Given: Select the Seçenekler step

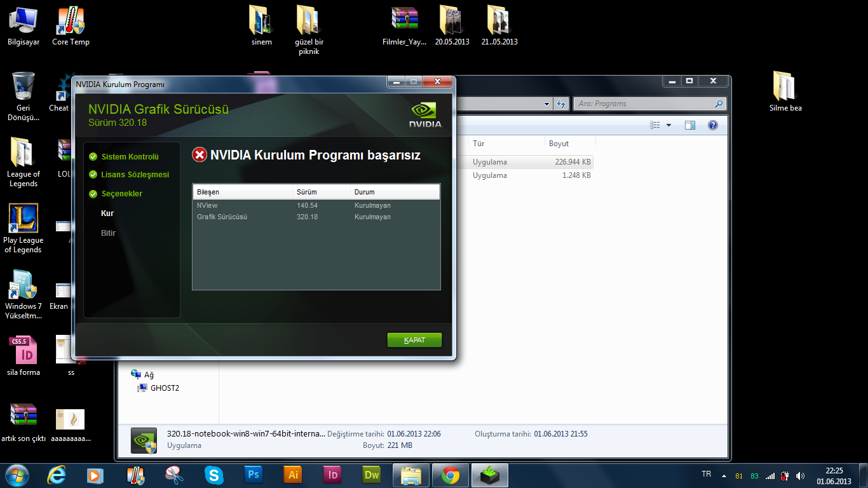Looking at the screenshot, I should coord(121,194).
